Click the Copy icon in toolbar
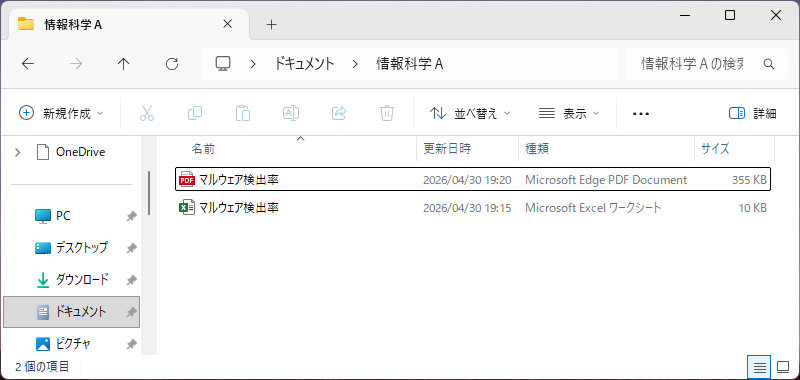800x380 pixels. pyautogui.click(x=195, y=113)
